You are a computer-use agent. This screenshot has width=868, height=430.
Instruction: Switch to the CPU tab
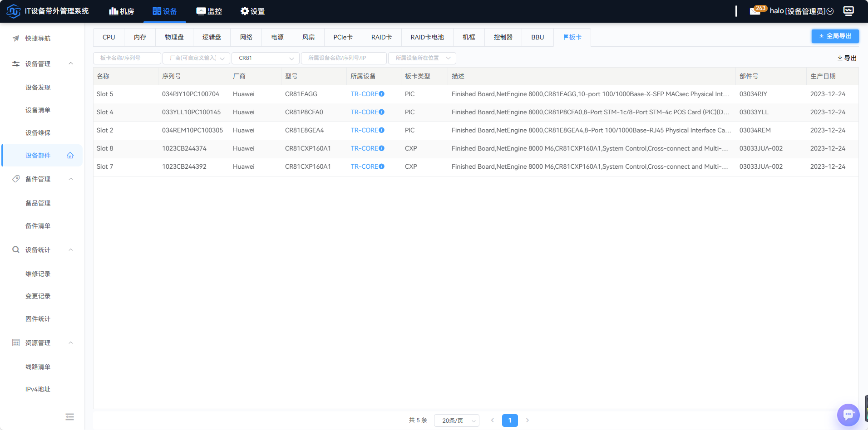coord(109,37)
